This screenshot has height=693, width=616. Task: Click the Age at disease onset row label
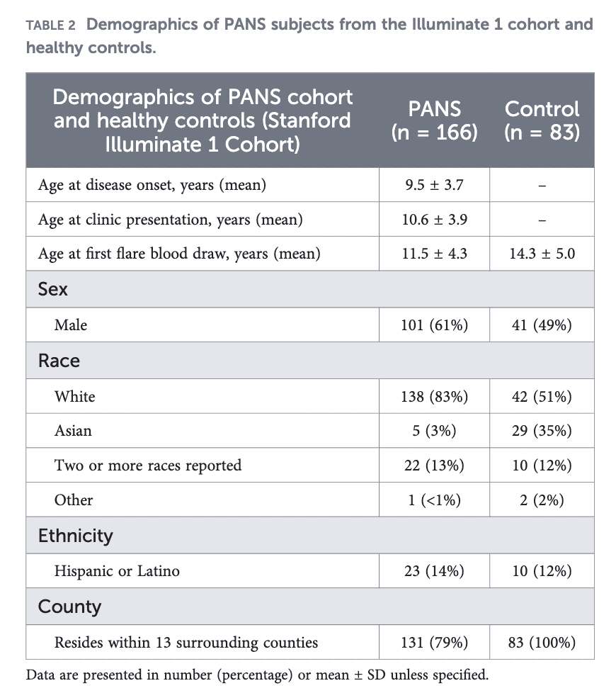tap(152, 185)
